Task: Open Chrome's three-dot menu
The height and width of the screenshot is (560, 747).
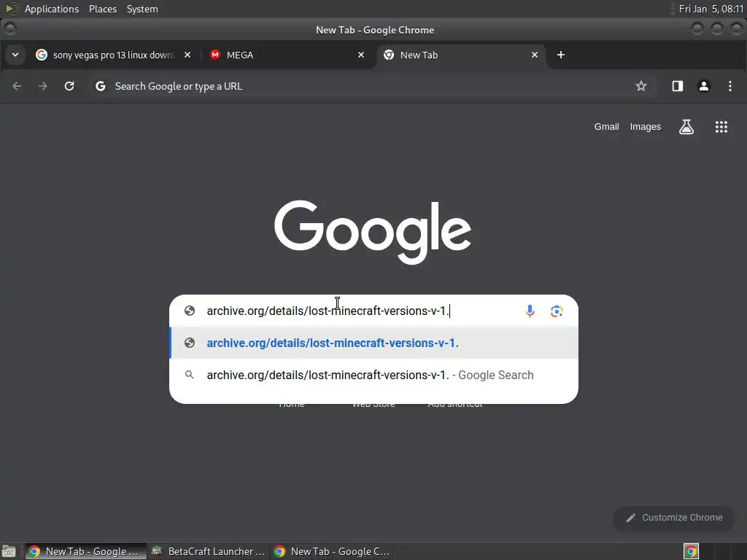Action: pos(729,86)
